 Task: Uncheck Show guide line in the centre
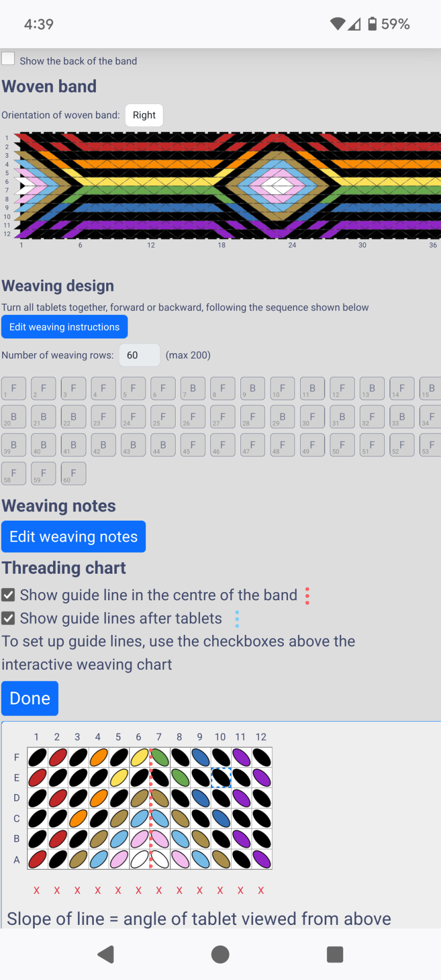[x=8, y=595]
